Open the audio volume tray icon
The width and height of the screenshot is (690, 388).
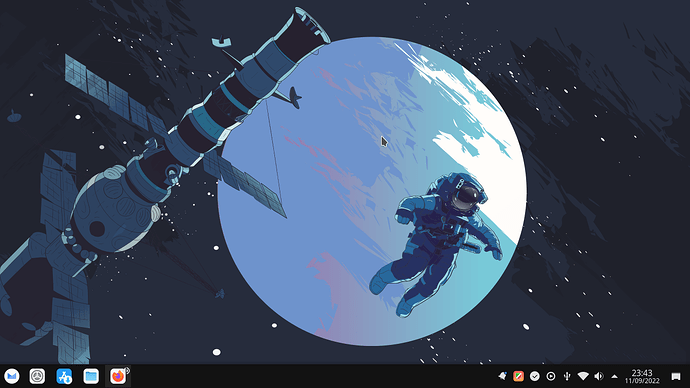click(x=599, y=376)
